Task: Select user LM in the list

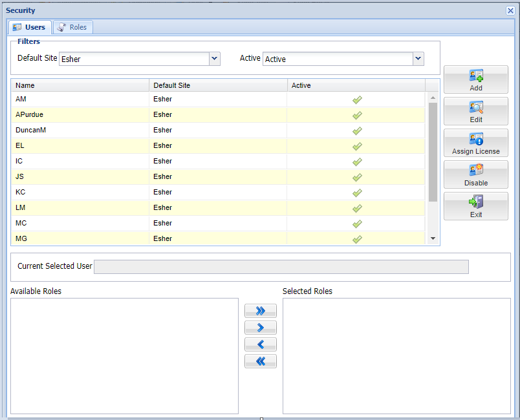Action: (x=218, y=207)
